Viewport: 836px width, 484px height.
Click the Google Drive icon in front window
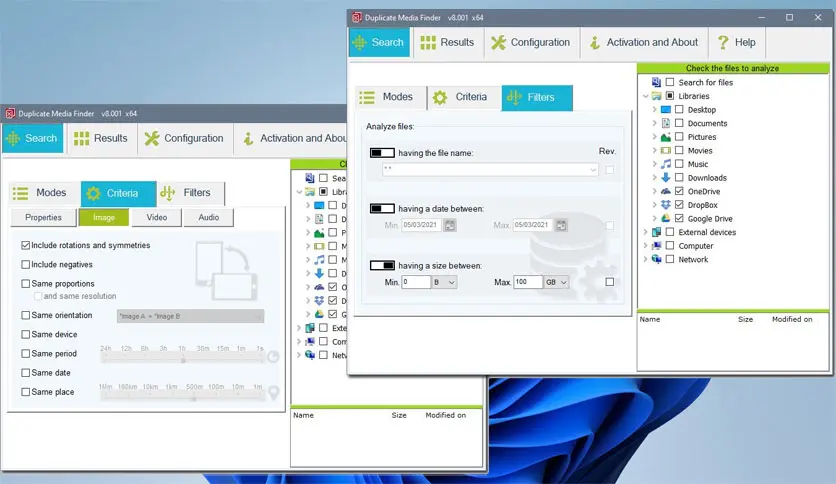pos(665,219)
